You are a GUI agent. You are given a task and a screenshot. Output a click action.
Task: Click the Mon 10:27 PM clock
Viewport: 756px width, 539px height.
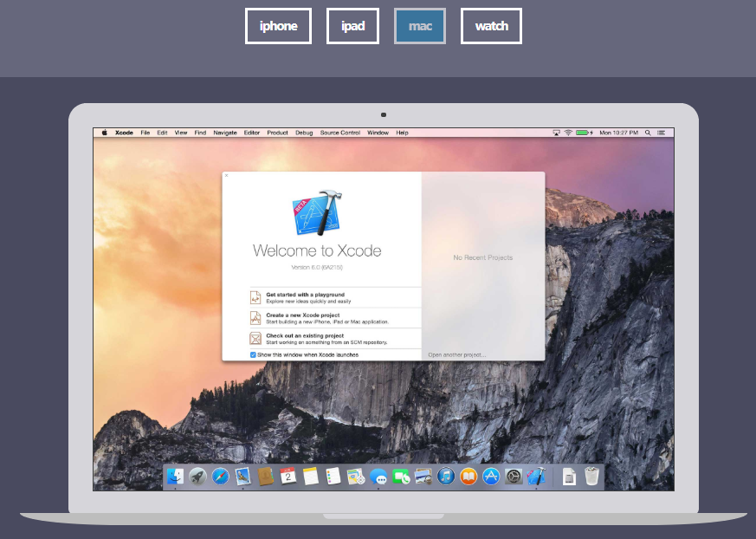[x=618, y=133]
